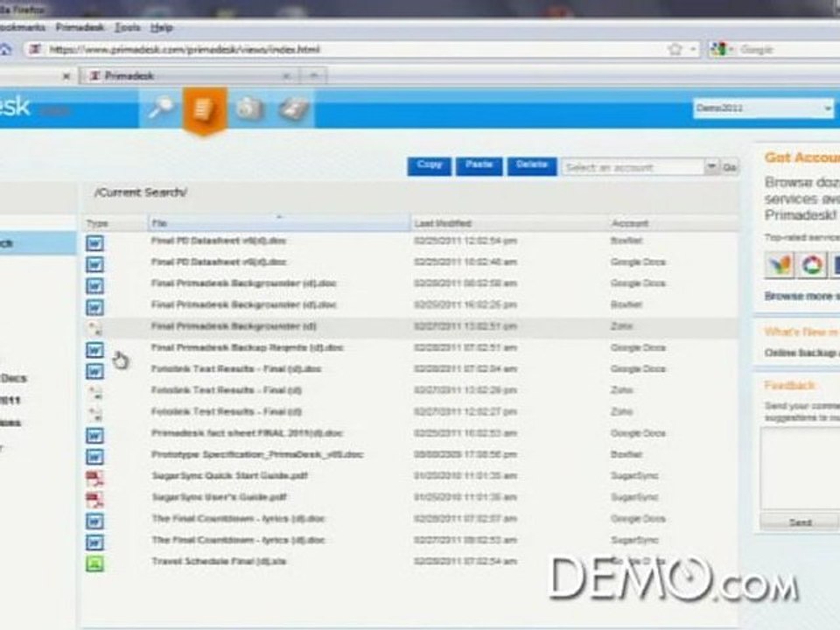
Task: Open the 'Online backup' What's New link
Action: coord(801,353)
